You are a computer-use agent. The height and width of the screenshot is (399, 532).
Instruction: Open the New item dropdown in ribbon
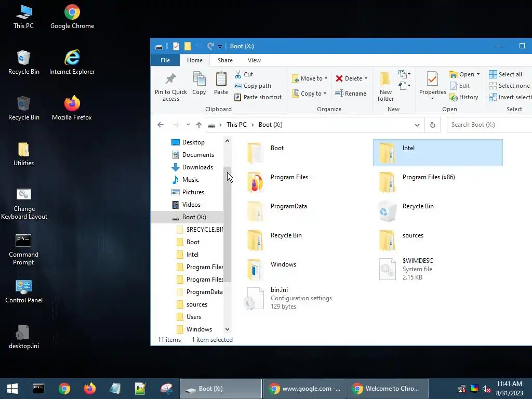pyautogui.click(x=404, y=74)
